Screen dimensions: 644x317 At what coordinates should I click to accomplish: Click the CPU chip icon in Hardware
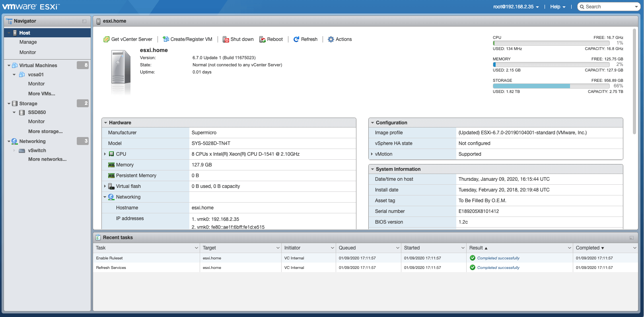(x=111, y=154)
